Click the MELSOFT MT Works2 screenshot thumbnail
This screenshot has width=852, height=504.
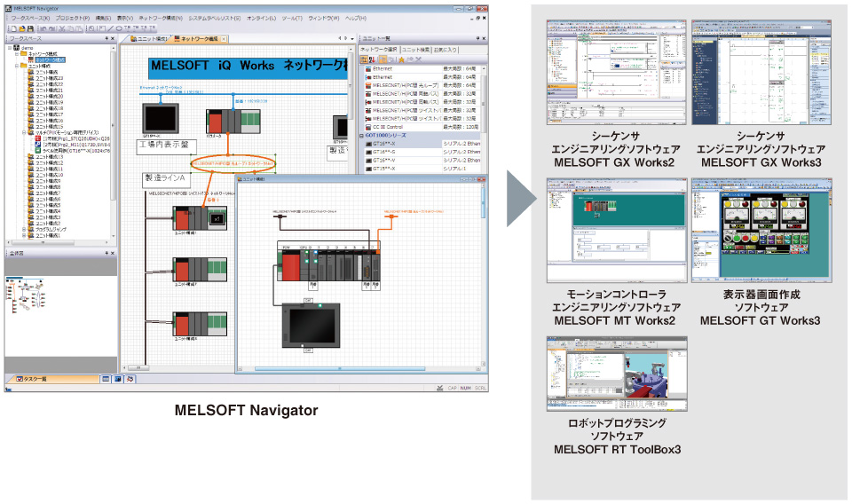click(616, 231)
